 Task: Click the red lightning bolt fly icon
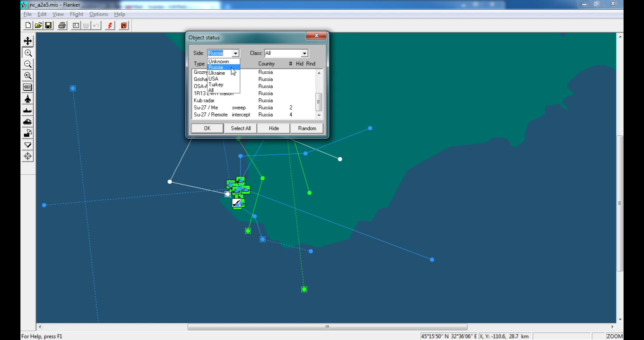click(x=110, y=25)
